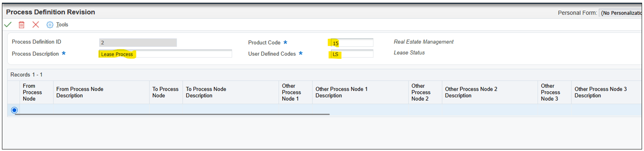The image size is (644, 151).
Task: Click the Tools gear icon
Action: [50, 25]
